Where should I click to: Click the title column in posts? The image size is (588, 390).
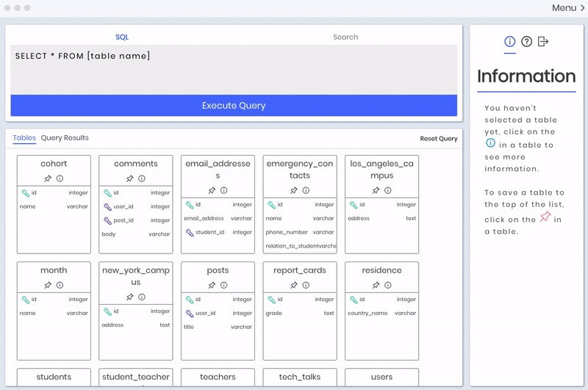(218, 327)
